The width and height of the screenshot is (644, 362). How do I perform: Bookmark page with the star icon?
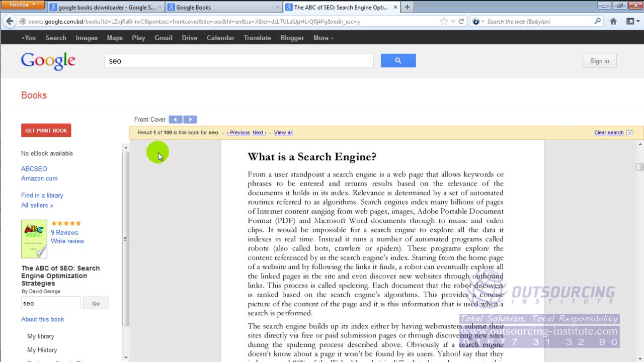tap(444, 22)
